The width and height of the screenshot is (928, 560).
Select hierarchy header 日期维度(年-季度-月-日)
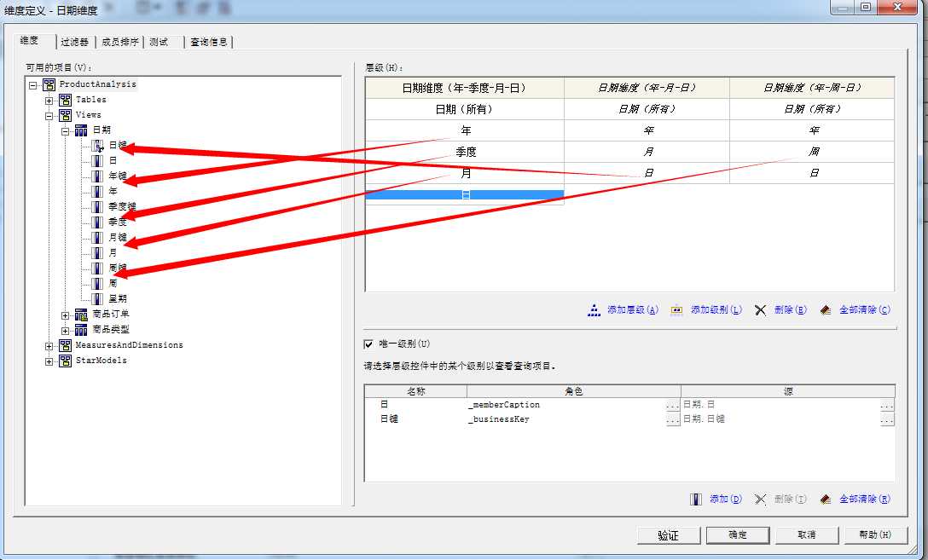(465, 88)
